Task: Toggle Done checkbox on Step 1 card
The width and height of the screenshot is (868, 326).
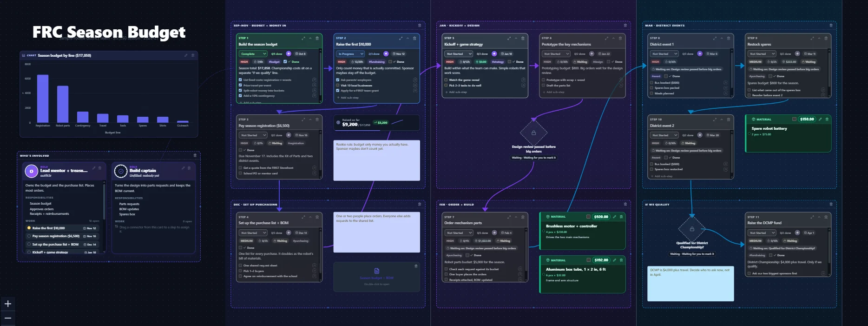Action: point(285,61)
